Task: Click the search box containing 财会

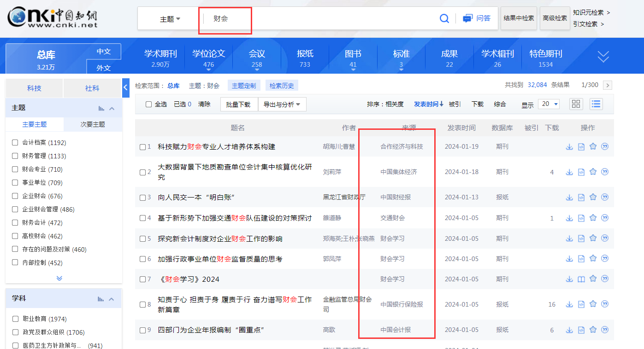Action: pyautogui.click(x=318, y=19)
